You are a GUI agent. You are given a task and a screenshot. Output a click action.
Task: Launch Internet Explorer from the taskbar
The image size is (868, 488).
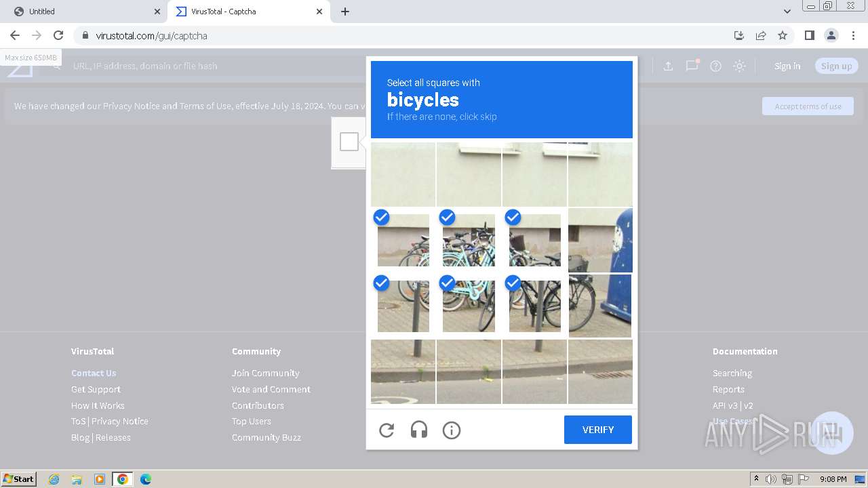click(54, 479)
